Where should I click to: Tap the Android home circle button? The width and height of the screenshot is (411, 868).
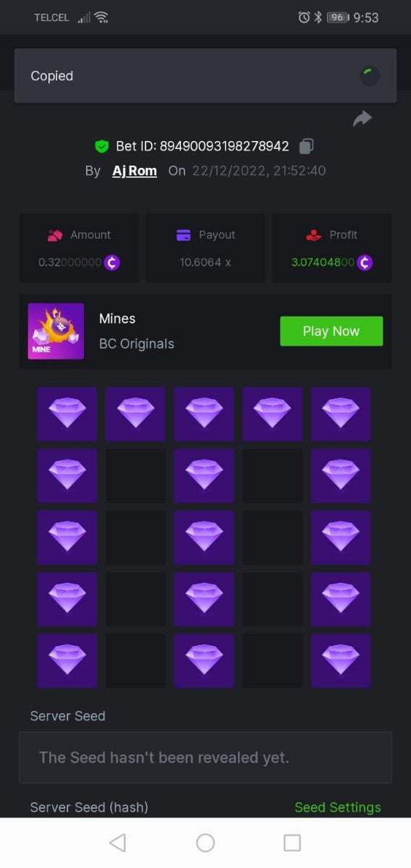click(x=205, y=843)
